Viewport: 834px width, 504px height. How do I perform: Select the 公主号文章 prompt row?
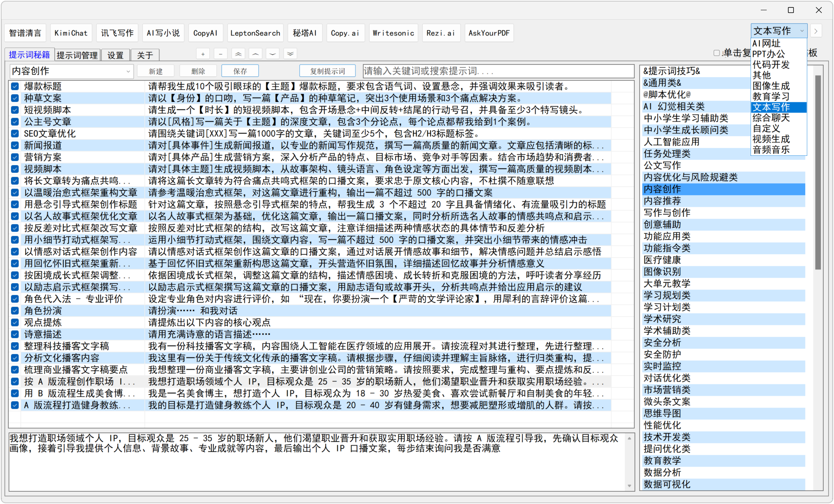point(310,122)
